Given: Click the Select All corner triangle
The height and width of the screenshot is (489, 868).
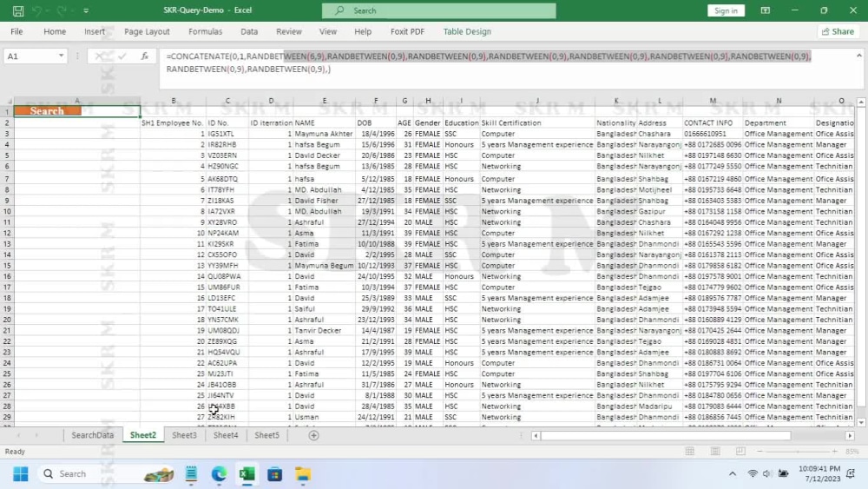Looking at the screenshot, I should (8, 101).
